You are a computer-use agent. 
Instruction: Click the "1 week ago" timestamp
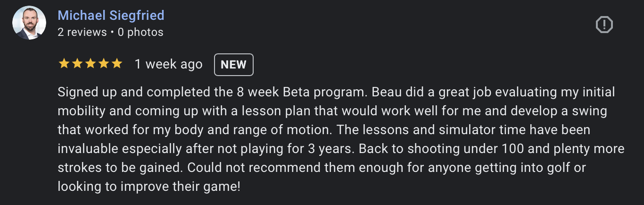click(168, 64)
